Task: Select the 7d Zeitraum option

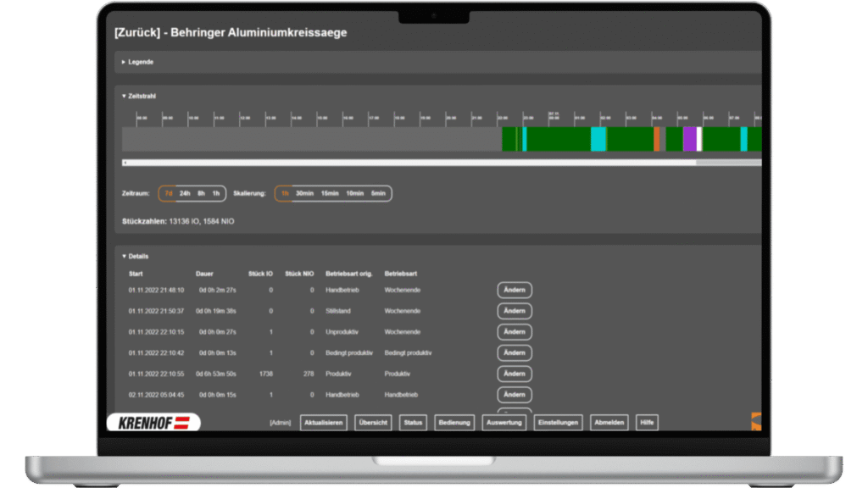Action: 169,194
